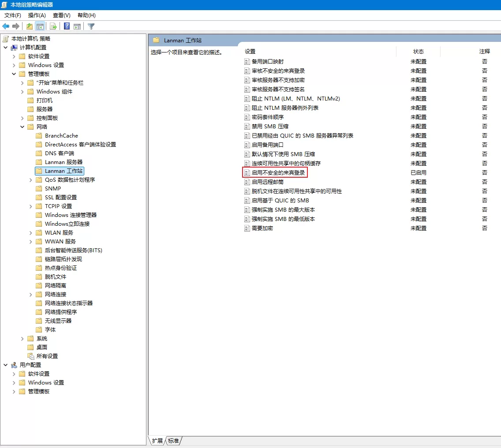Viewport: 501px width, 448px height.
Task: Click the folder icon beside 桌面
Action: tap(31, 347)
